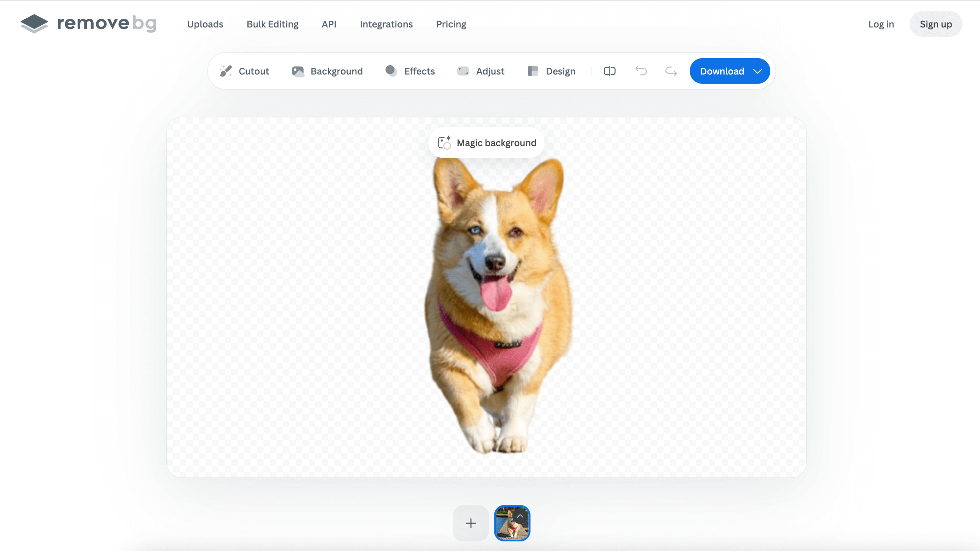Open the Background image tool
Screen dimensions: 980x551
327,71
